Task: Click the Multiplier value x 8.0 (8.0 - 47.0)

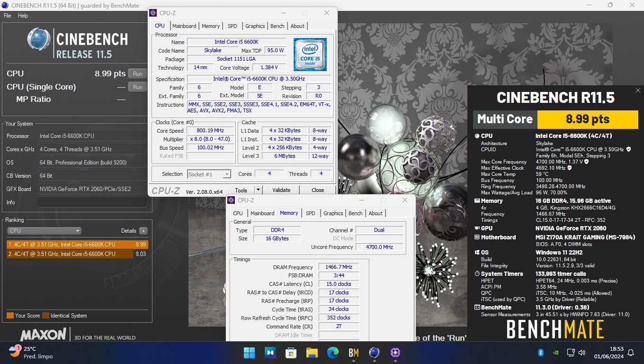Action: tap(209, 139)
